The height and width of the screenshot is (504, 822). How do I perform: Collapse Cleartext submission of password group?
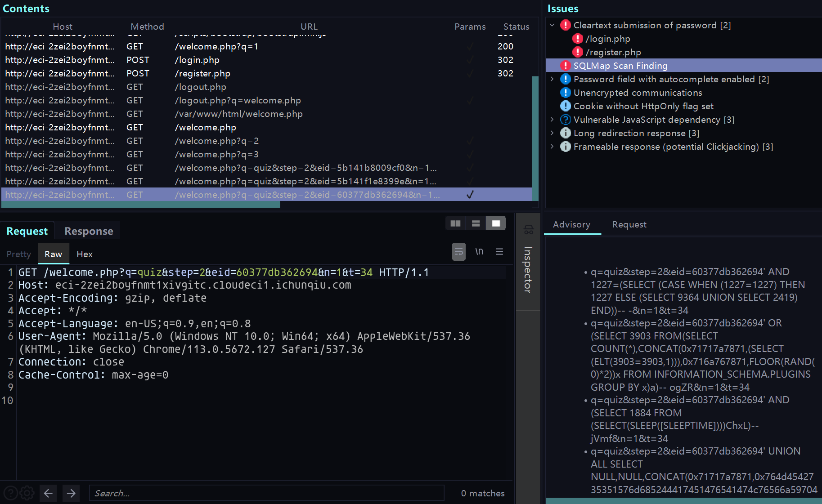tap(552, 25)
